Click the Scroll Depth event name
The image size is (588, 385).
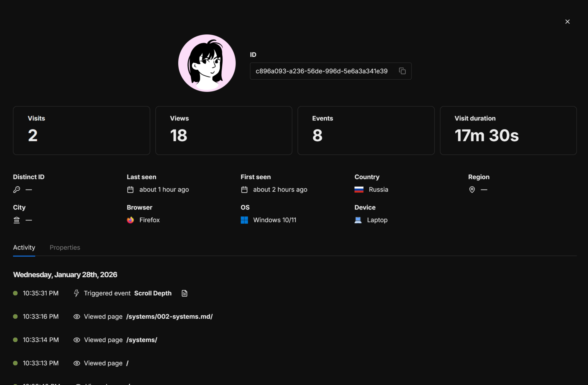pyautogui.click(x=153, y=293)
